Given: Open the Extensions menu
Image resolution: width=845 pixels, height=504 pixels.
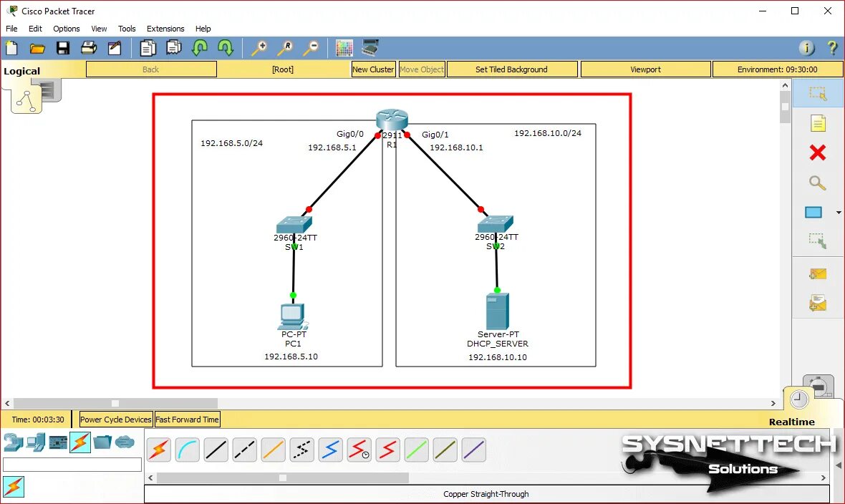Looking at the screenshot, I should (x=165, y=29).
